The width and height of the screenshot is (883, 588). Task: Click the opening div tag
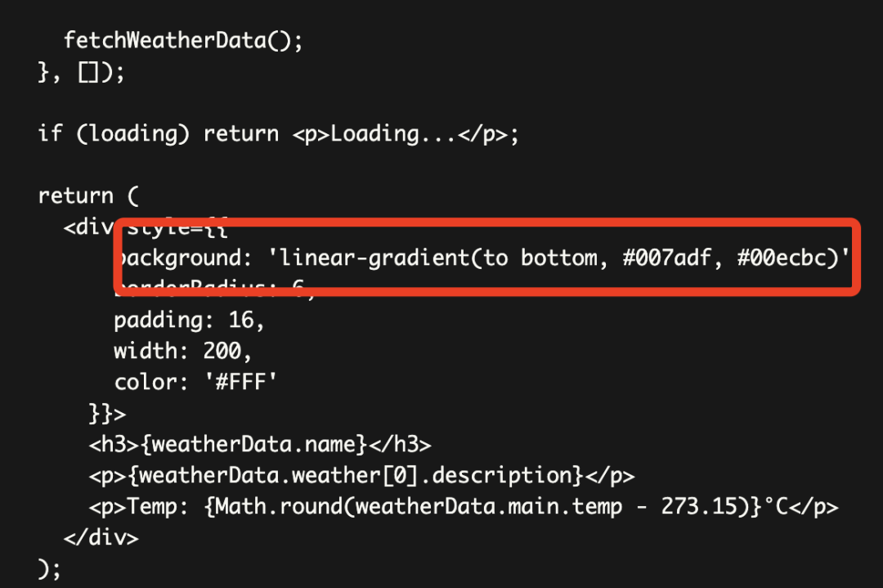87,227
